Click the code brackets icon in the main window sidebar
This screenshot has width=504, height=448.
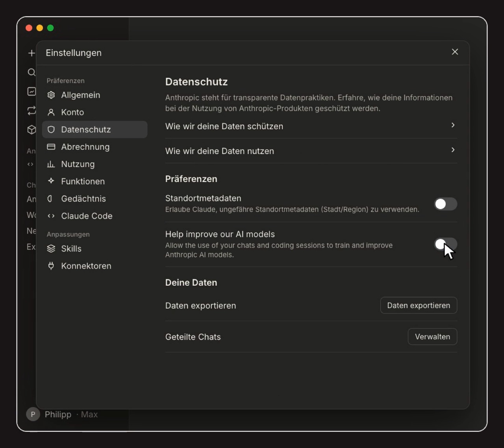pos(30,164)
